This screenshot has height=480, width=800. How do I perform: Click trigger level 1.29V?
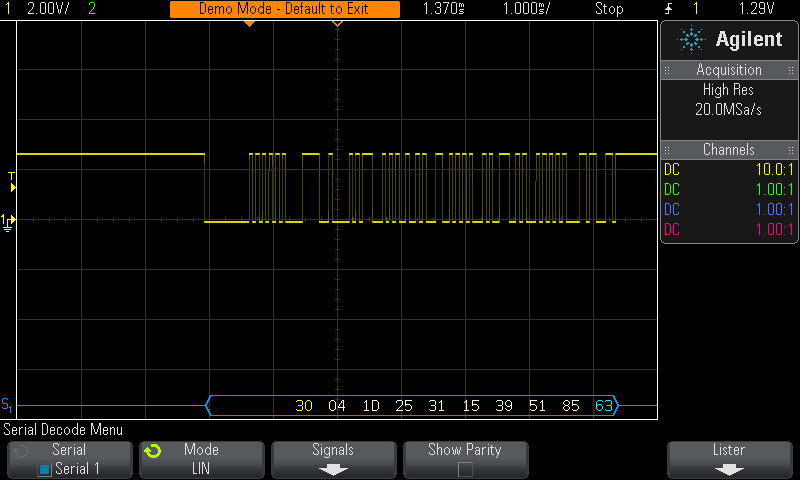(757, 9)
